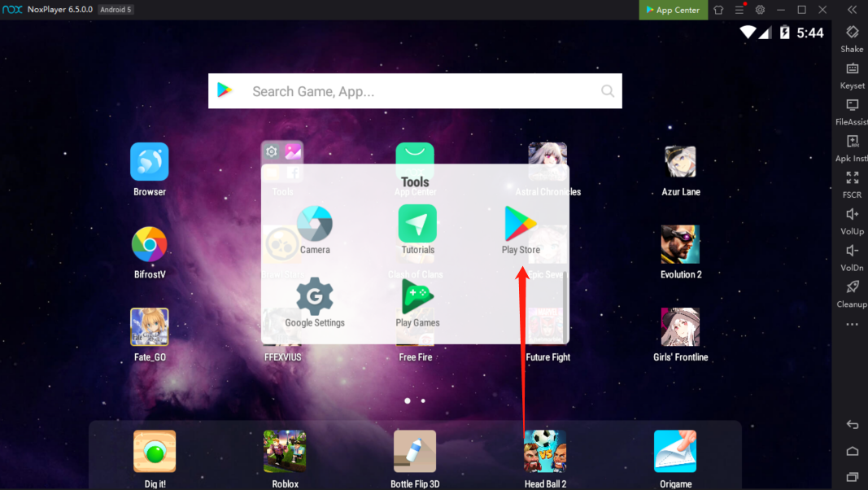Run the Cleanup rocket tool
This screenshot has width=868, height=490.
tap(852, 287)
